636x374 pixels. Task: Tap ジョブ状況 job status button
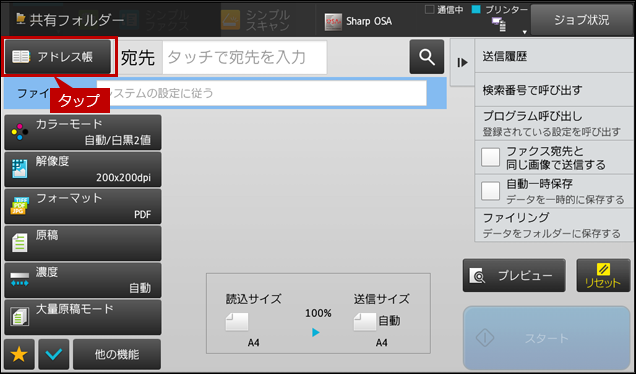pos(582,20)
